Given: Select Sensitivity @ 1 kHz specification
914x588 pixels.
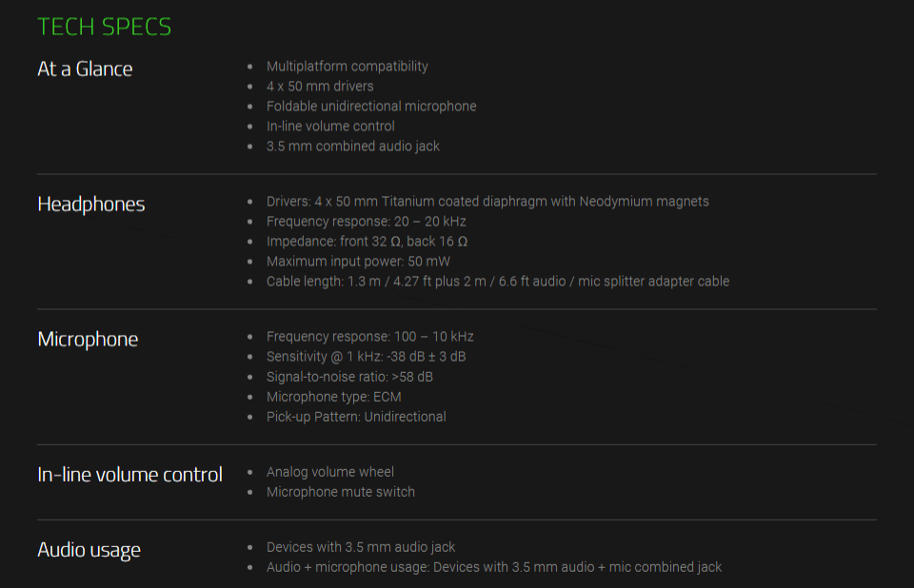Looking at the screenshot, I should [366, 357].
